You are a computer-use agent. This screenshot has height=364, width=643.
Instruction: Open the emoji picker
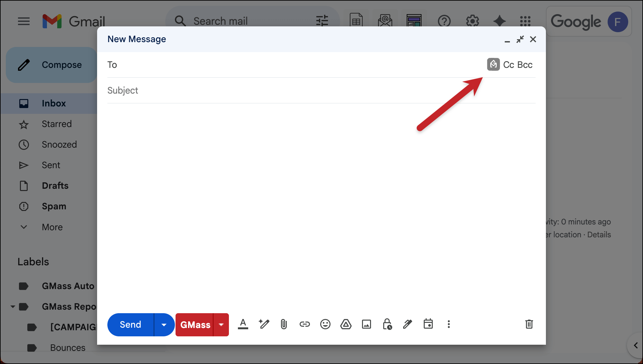325,324
